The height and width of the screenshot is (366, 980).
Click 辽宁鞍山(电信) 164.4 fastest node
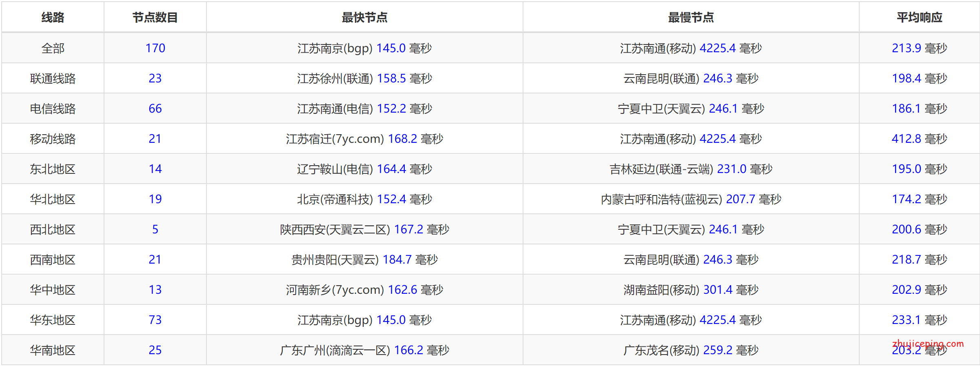pyautogui.click(x=364, y=169)
